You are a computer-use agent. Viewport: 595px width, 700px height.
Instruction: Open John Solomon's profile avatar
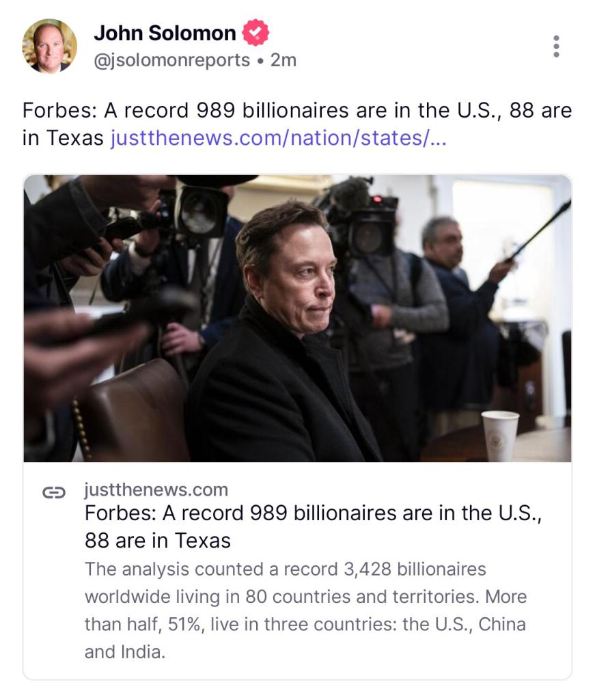point(50,46)
